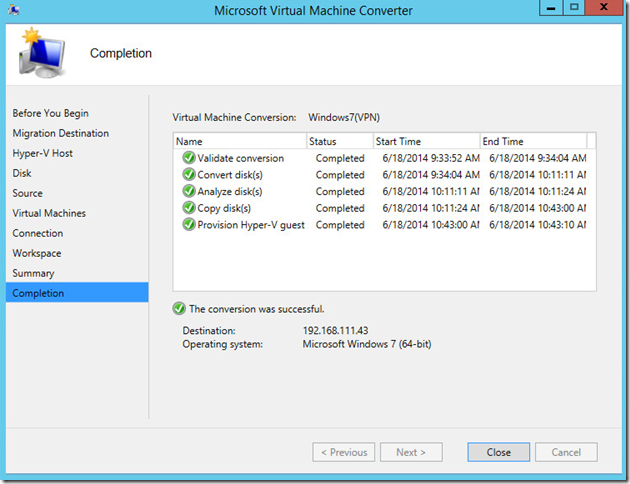Screen dimensions: 630x484
Task: Click the destination IP 192.168.111.43
Action: coord(335,331)
